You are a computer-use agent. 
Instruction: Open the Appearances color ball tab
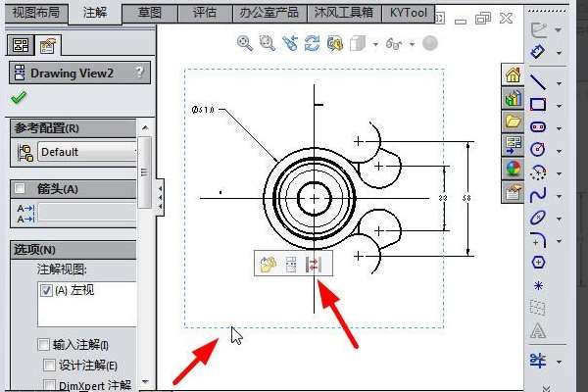click(x=513, y=169)
